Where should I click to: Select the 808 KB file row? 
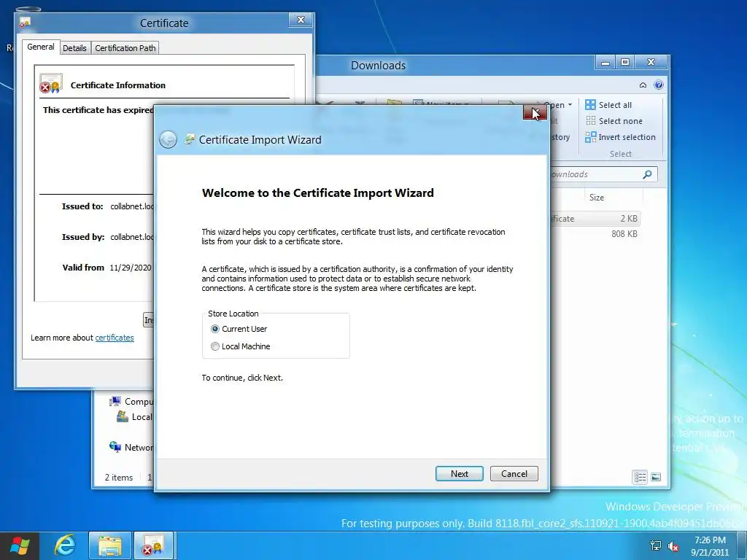[595, 234]
